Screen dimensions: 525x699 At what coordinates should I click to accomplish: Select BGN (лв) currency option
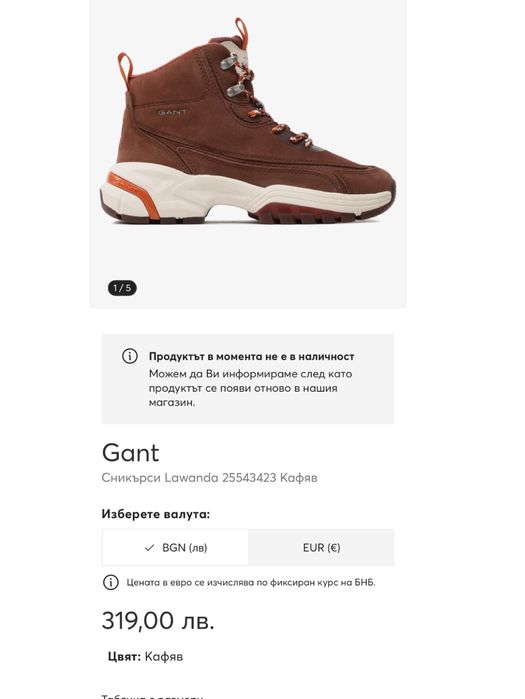175,547
